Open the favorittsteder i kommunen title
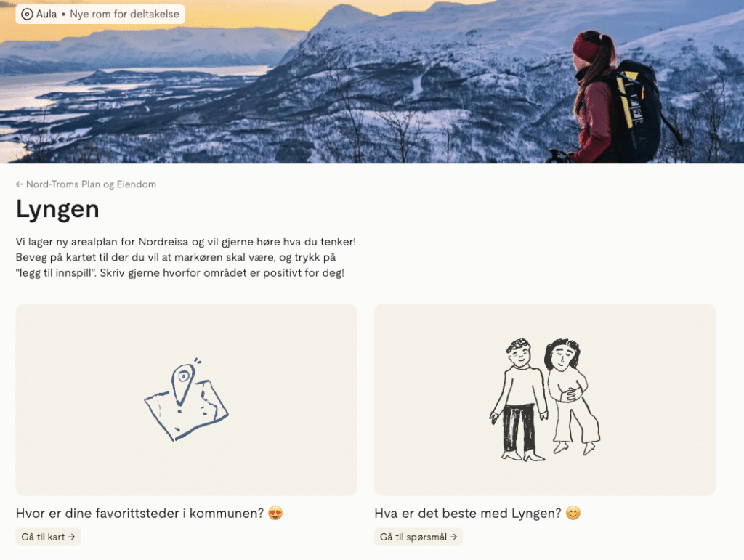Image resolution: width=744 pixels, height=560 pixels. tap(139, 513)
